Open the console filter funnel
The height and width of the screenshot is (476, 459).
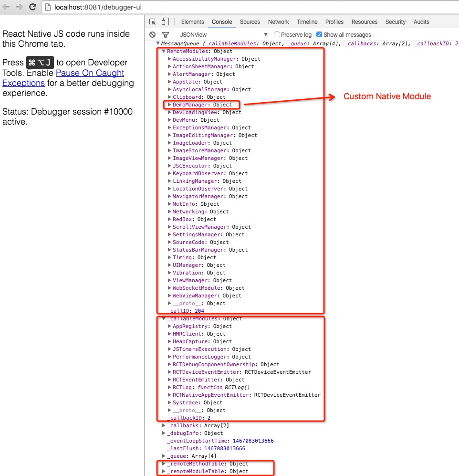pyautogui.click(x=166, y=35)
